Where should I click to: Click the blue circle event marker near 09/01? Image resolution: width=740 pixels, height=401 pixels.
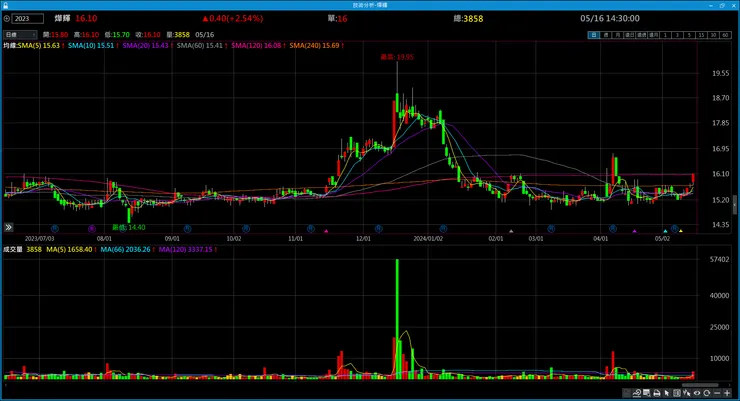[x=187, y=229]
